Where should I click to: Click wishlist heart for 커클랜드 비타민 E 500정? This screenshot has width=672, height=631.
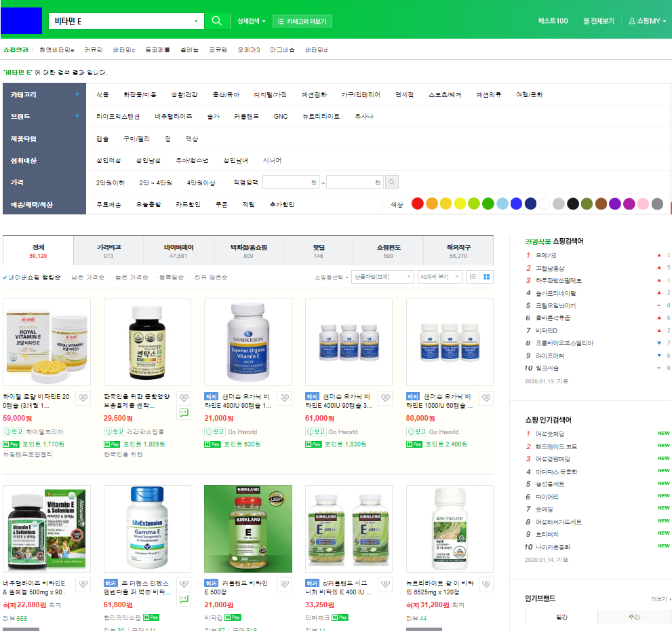pos(285,584)
